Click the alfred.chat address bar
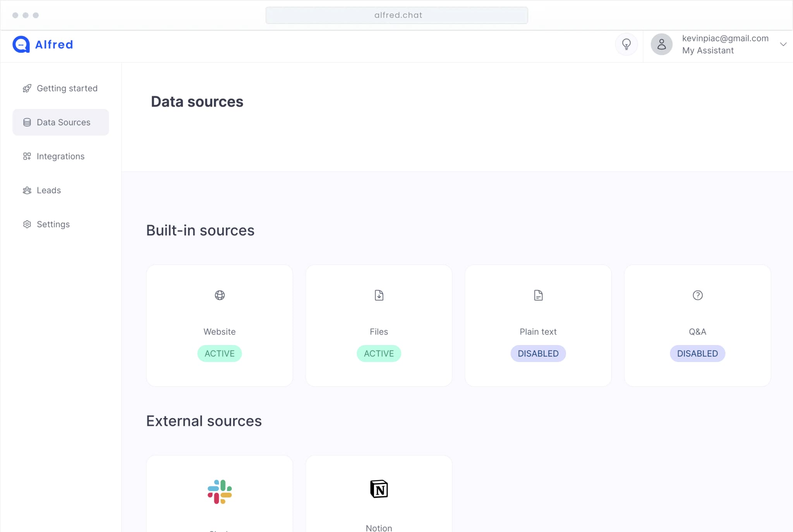This screenshot has width=793, height=532. pos(396,15)
